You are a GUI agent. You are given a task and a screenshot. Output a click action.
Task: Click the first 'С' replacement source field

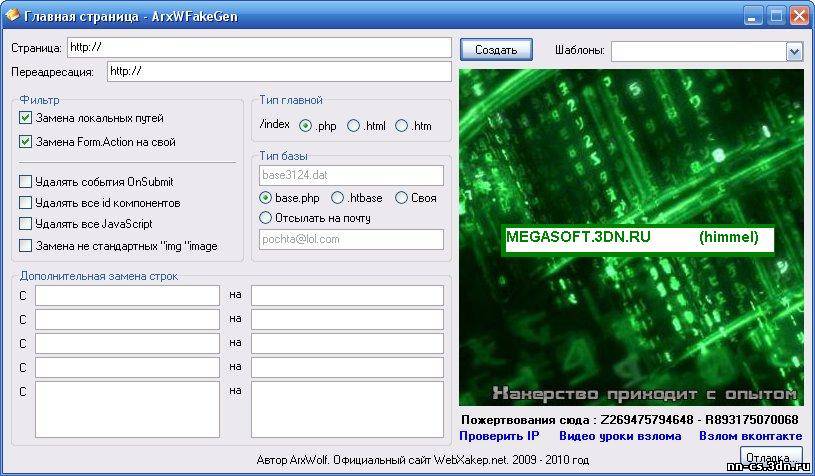(x=127, y=295)
